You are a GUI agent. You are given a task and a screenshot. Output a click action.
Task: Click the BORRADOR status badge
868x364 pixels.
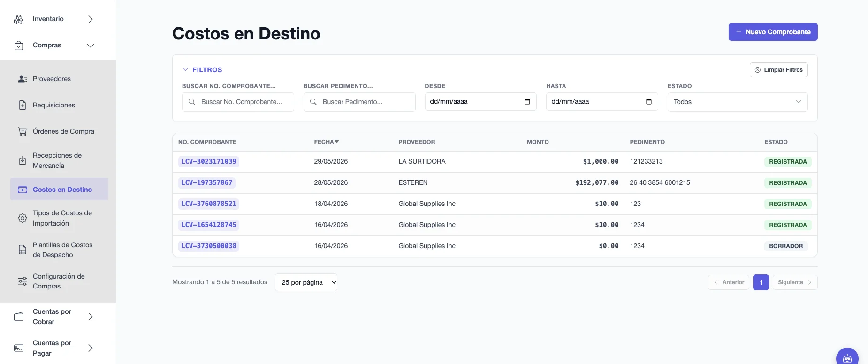pyautogui.click(x=786, y=246)
